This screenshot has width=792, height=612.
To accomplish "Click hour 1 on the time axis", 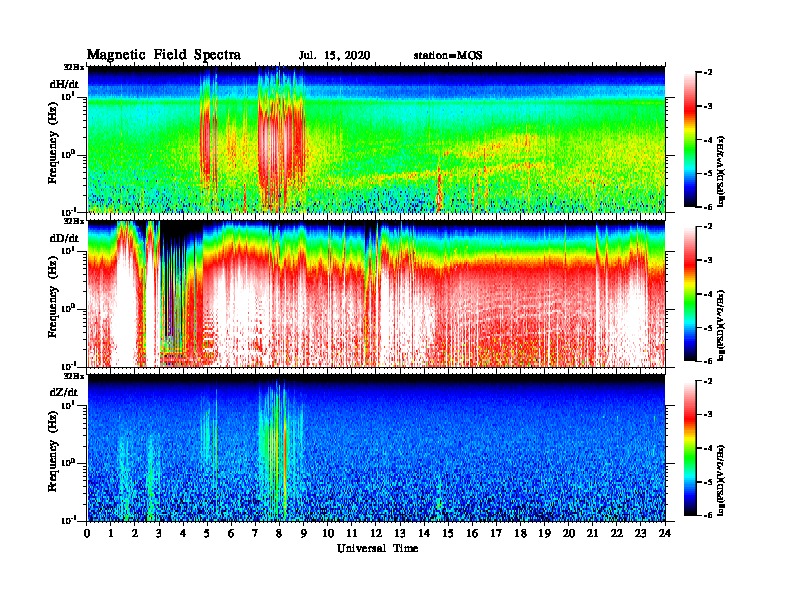I will tap(111, 534).
